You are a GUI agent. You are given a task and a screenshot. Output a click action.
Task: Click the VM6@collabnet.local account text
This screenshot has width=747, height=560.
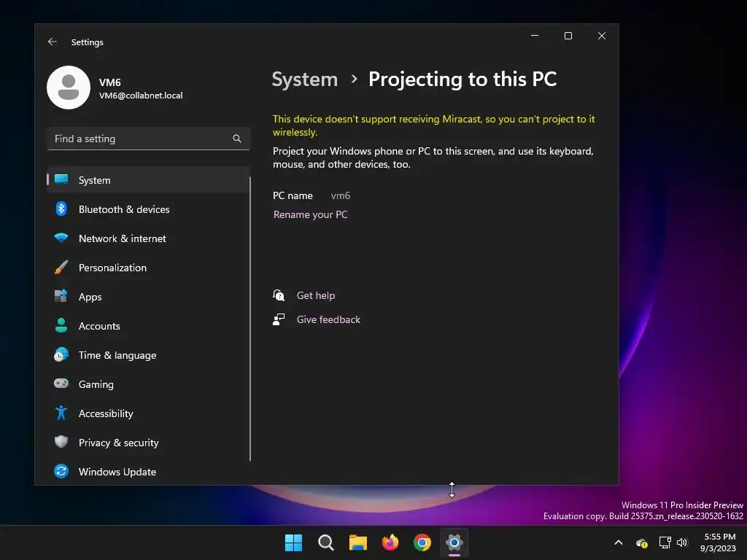(x=141, y=96)
